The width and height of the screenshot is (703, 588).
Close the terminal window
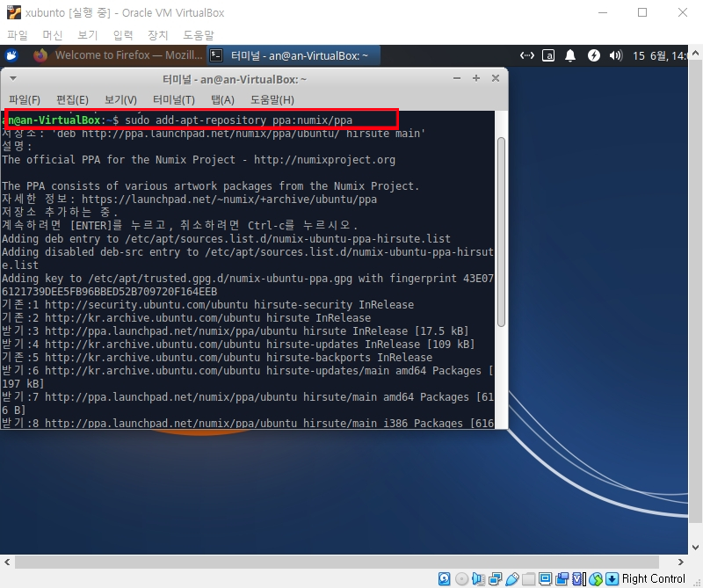pos(496,78)
